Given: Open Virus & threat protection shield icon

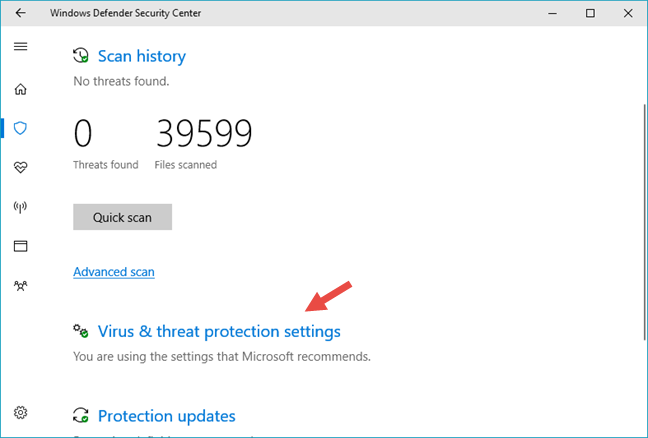Looking at the screenshot, I should 20,128.
